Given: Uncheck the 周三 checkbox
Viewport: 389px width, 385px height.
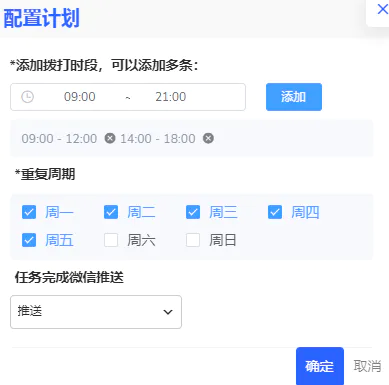Looking at the screenshot, I should [x=193, y=212].
